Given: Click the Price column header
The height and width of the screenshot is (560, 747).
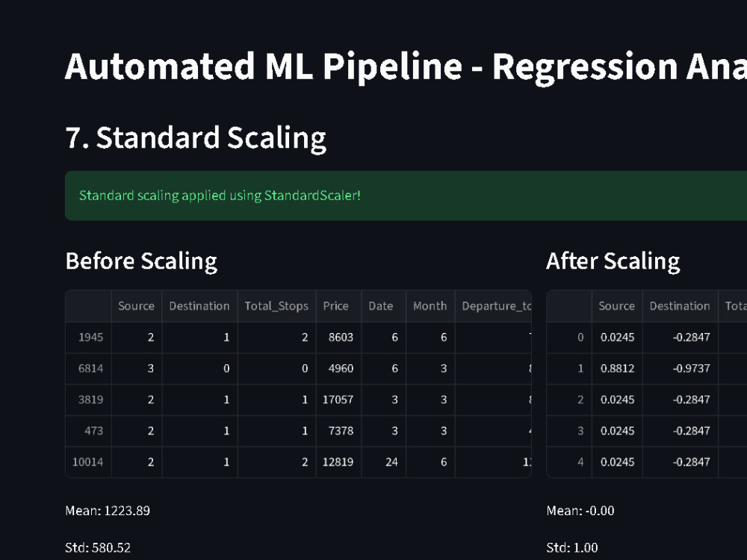Looking at the screenshot, I should (338, 306).
